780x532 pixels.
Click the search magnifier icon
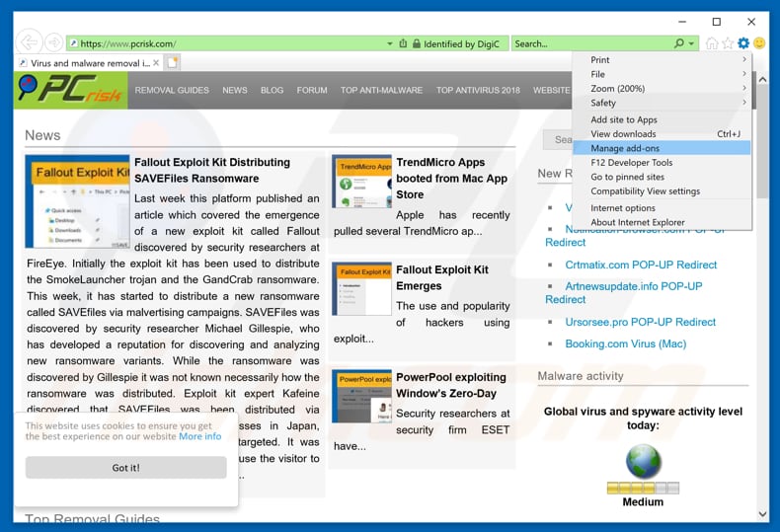pos(678,43)
